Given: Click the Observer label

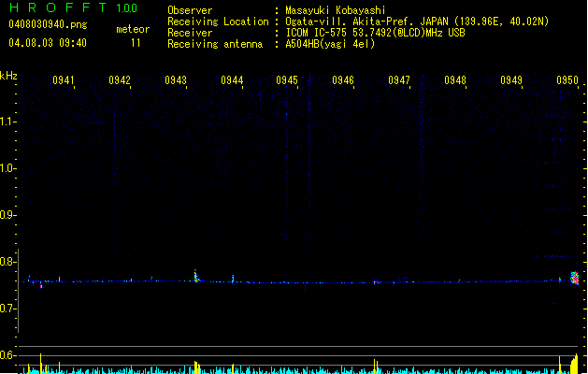Looking at the screenshot, I should (x=190, y=10).
